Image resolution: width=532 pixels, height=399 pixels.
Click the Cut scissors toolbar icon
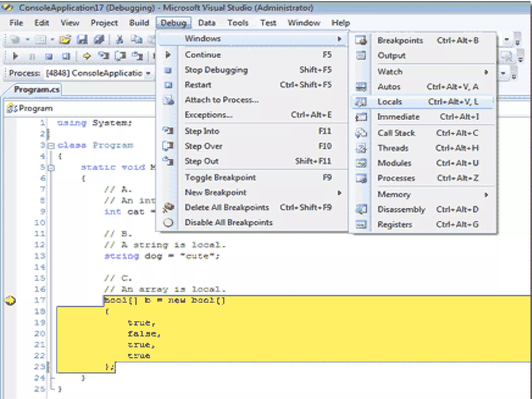[119, 39]
